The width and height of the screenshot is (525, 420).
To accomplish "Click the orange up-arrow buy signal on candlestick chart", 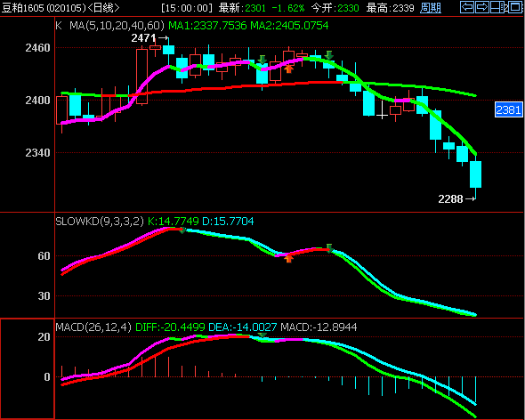I will tap(288, 69).
